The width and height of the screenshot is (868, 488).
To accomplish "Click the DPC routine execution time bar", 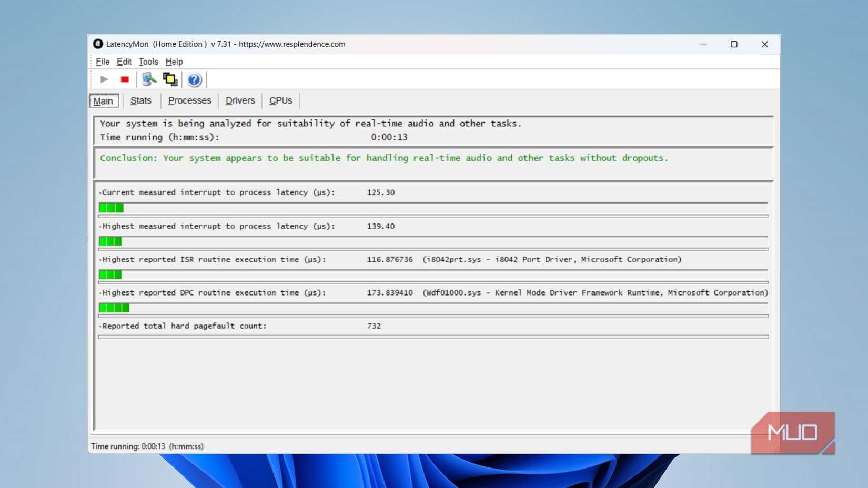I will [x=114, y=308].
